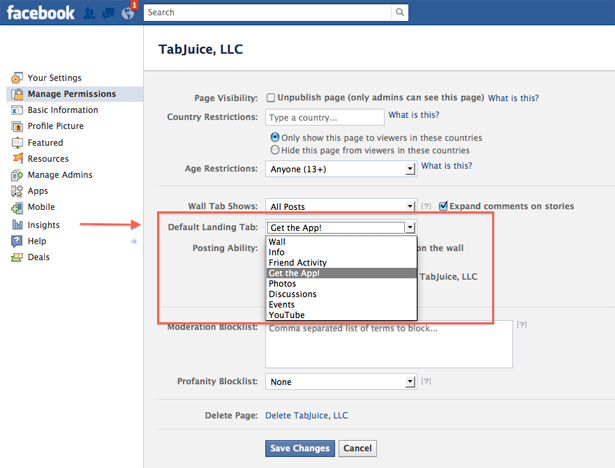Open Insights section label

pyautogui.click(x=44, y=225)
